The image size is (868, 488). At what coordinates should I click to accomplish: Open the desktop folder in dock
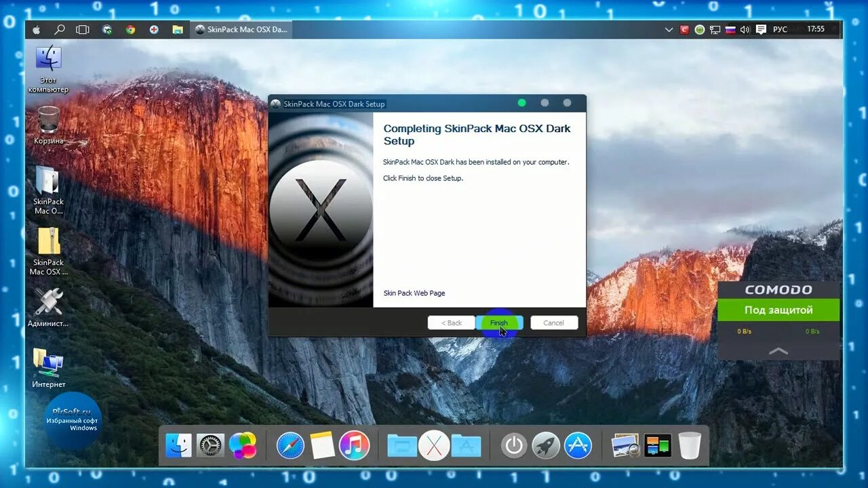click(402, 445)
